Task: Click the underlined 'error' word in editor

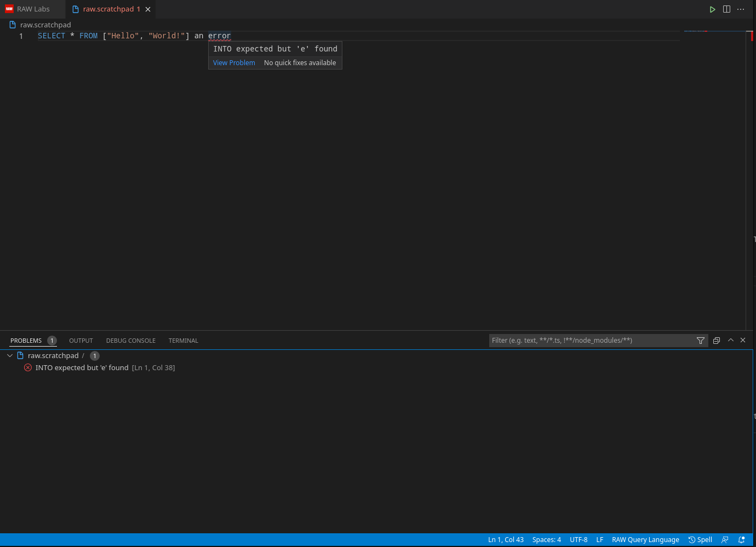Action: 220,36
